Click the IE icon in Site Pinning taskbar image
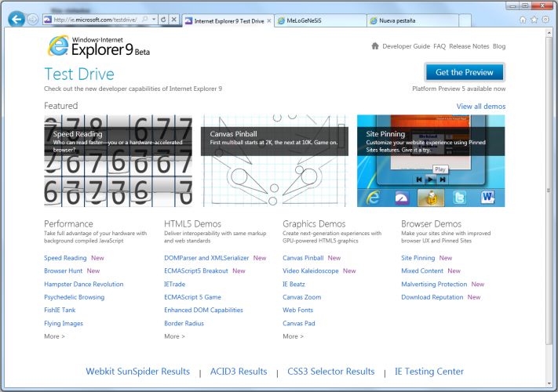 374,198
